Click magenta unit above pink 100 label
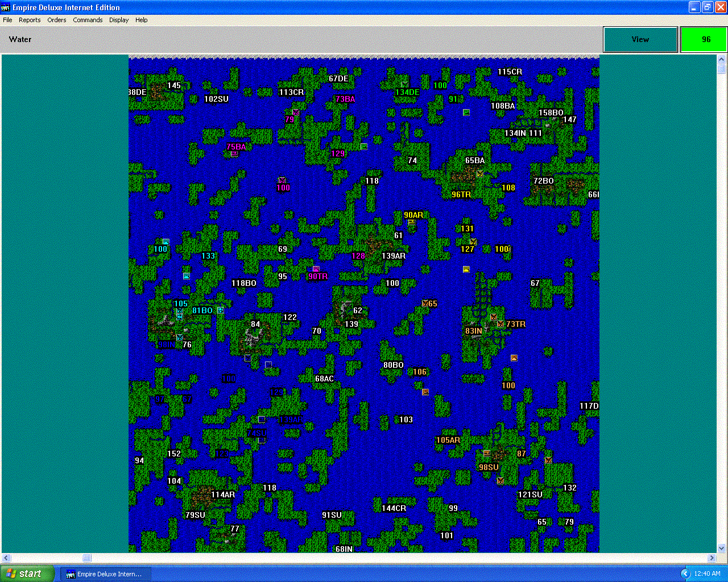This screenshot has width=728, height=582. pyautogui.click(x=282, y=180)
